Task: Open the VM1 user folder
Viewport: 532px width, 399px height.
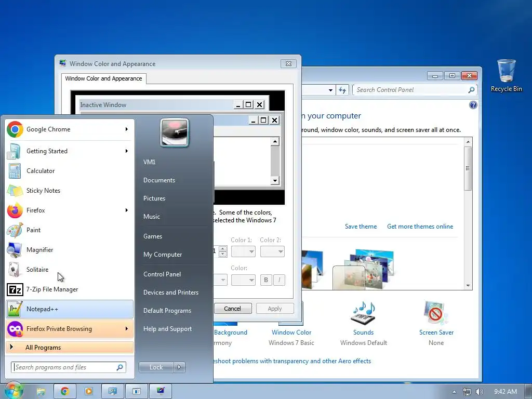Action: tap(149, 162)
